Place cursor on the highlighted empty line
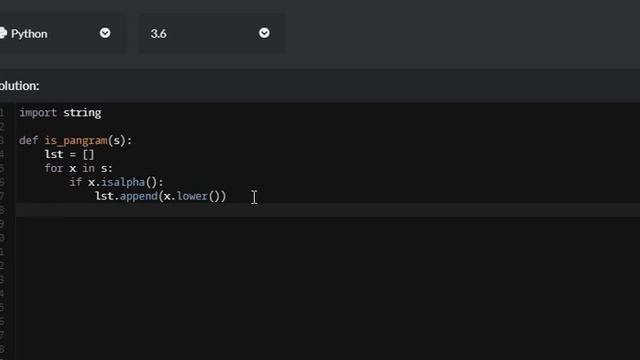Viewport: 640px width, 360px height. [x=328, y=210]
